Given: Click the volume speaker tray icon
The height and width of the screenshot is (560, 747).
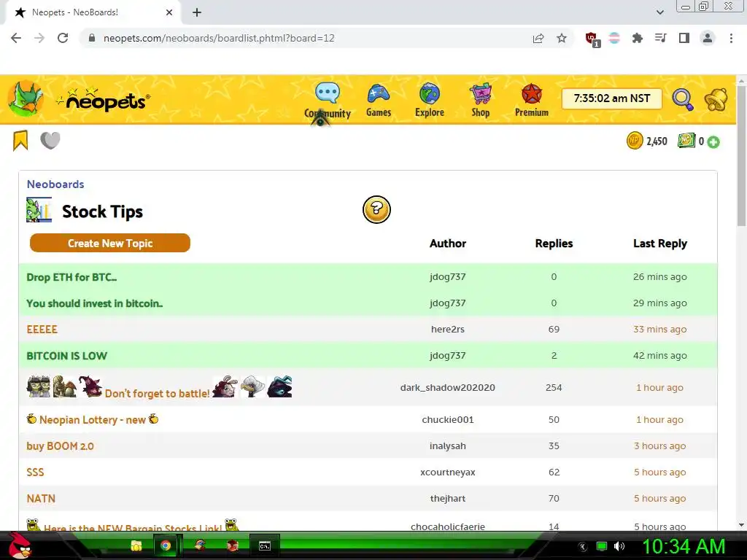Looking at the screenshot, I should point(619,546).
